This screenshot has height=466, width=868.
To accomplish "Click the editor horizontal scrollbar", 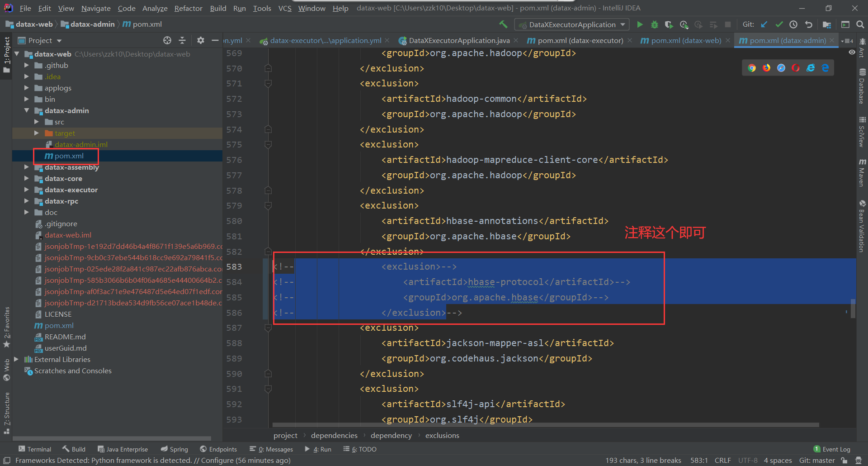I will coord(546,425).
